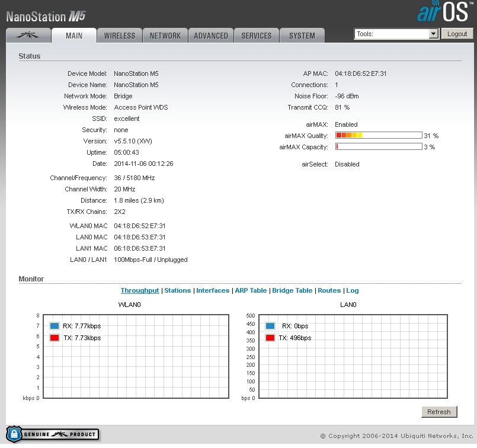Image resolution: width=477 pixels, height=448 pixels.
Task: Click the Date value 2014-11-06 00:12:26
Action: (143, 164)
